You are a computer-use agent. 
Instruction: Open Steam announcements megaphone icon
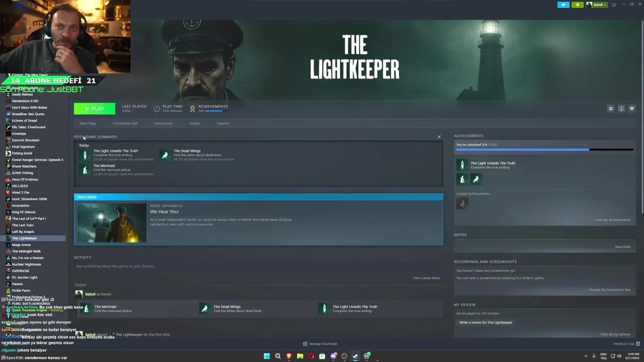coord(563,5)
